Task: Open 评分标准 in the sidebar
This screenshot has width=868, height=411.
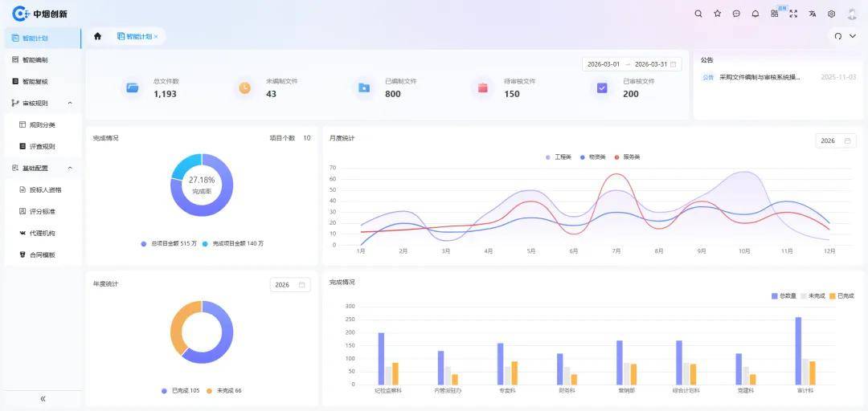Action: point(42,211)
